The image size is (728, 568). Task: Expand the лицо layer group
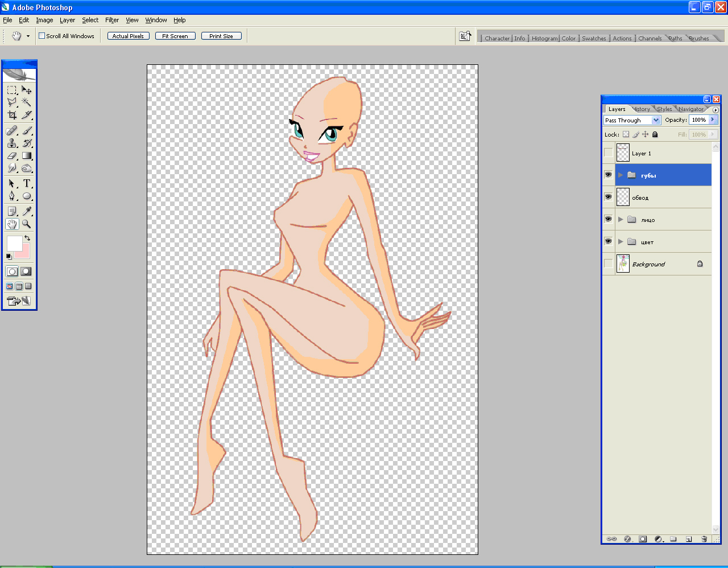coord(621,219)
